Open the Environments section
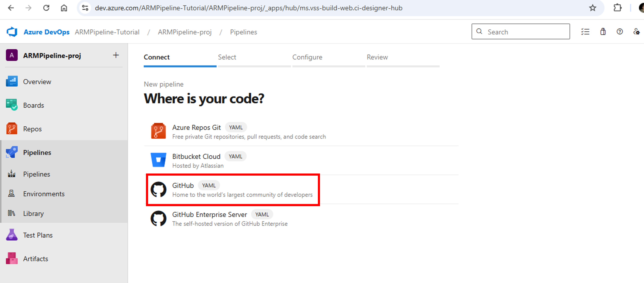The height and width of the screenshot is (283, 644). click(44, 194)
